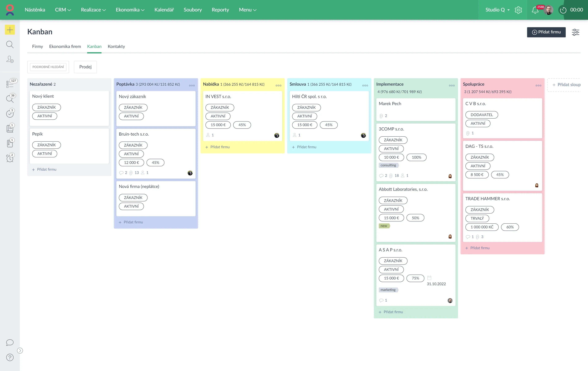The width and height of the screenshot is (588, 371).
Task: Expand the CRM dropdown menu
Action: click(x=63, y=10)
